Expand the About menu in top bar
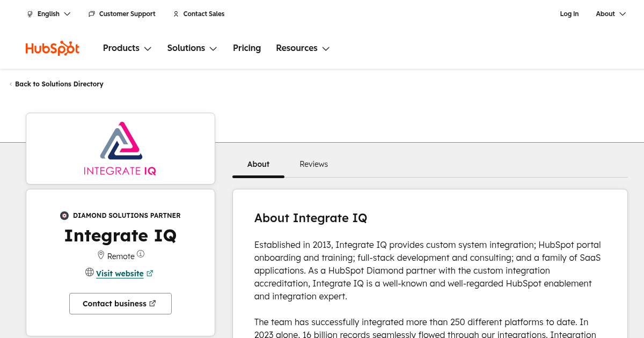 611,14
